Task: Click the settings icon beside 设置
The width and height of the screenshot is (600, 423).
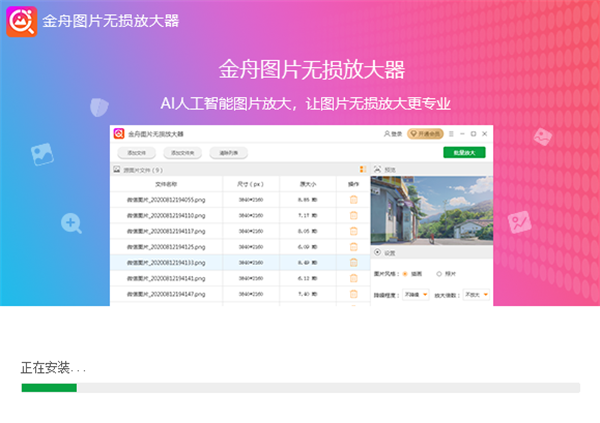Action: [x=377, y=253]
